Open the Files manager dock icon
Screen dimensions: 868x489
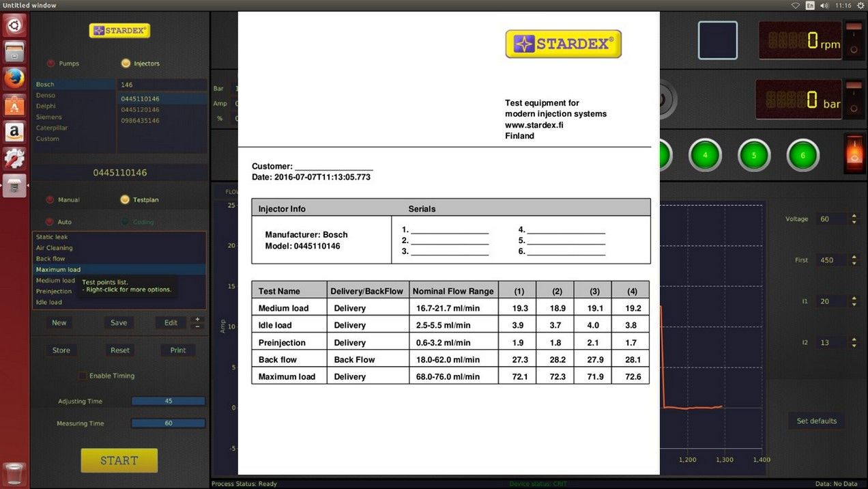point(14,53)
